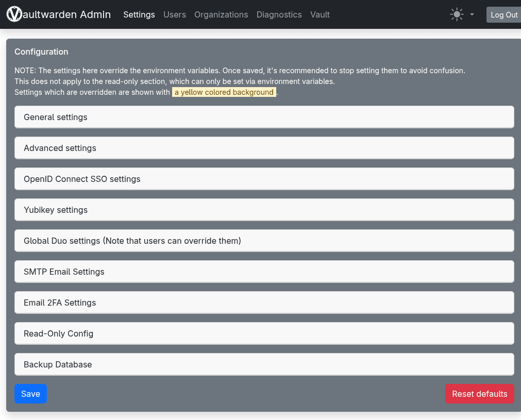Click the Reset defaults button

coord(479,394)
